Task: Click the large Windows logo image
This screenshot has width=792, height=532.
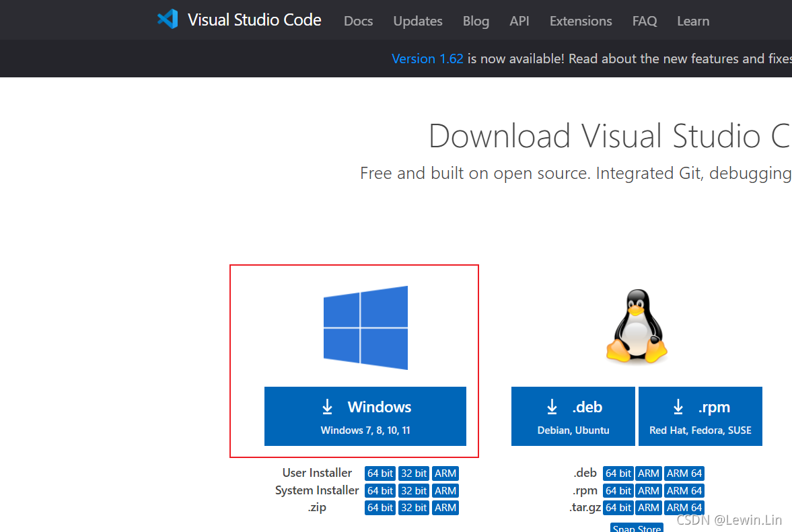Action: pos(365,328)
